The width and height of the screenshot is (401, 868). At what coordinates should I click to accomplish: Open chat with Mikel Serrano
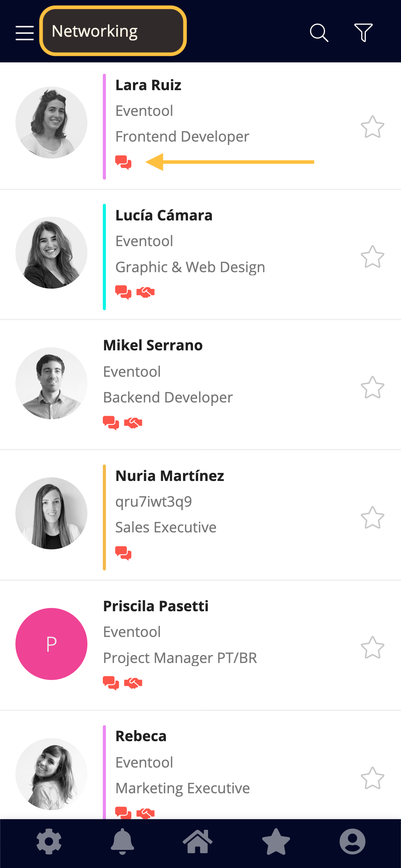click(x=111, y=423)
